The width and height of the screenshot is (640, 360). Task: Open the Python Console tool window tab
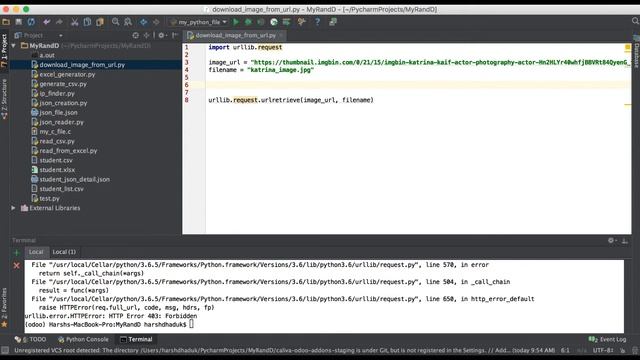pyautogui.click(x=83, y=339)
